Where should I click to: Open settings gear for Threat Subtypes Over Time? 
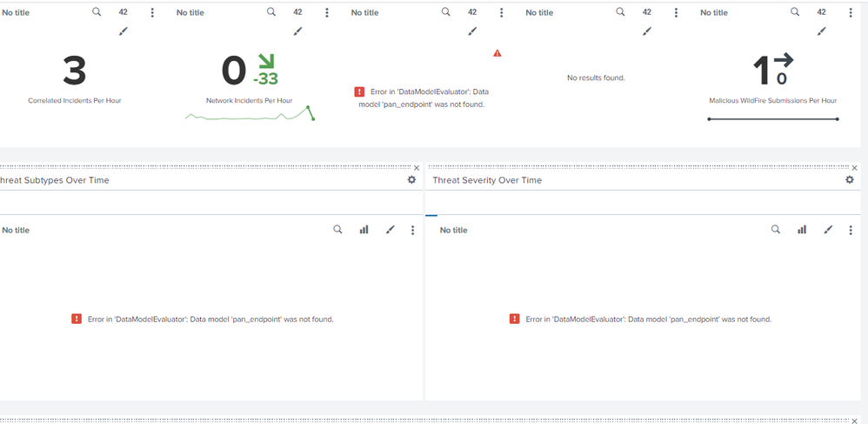click(x=412, y=180)
